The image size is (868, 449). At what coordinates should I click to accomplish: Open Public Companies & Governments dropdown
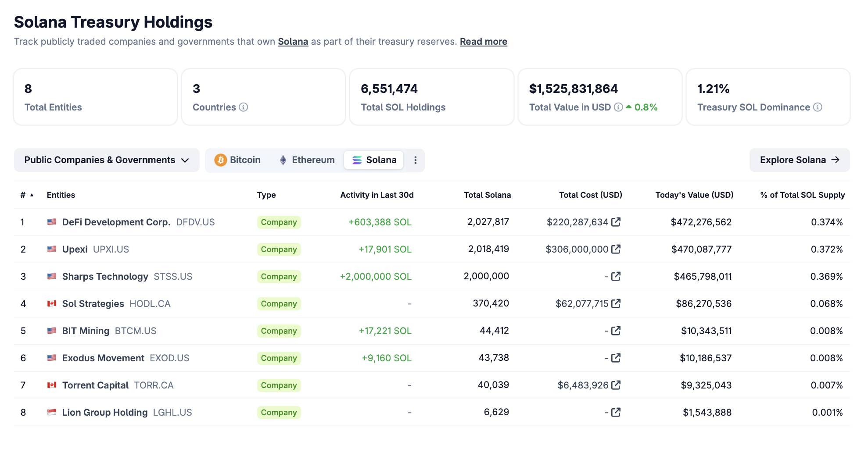pyautogui.click(x=107, y=160)
